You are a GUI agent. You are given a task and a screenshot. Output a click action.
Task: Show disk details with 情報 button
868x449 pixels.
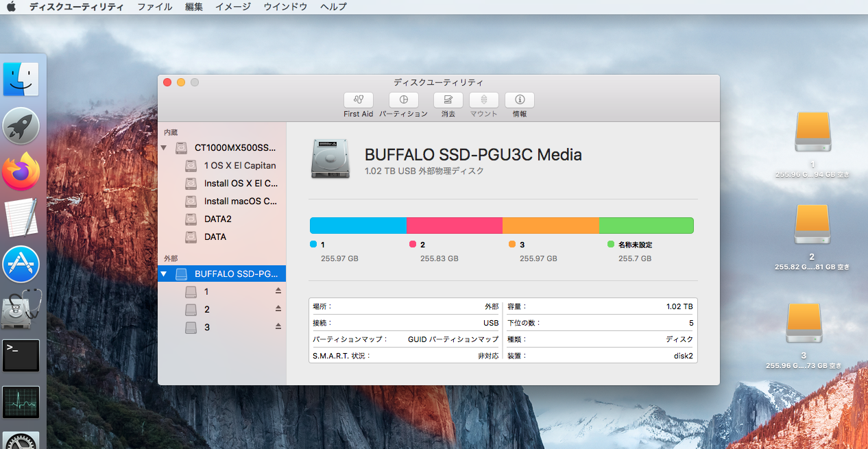pyautogui.click(x=520, y=100)
